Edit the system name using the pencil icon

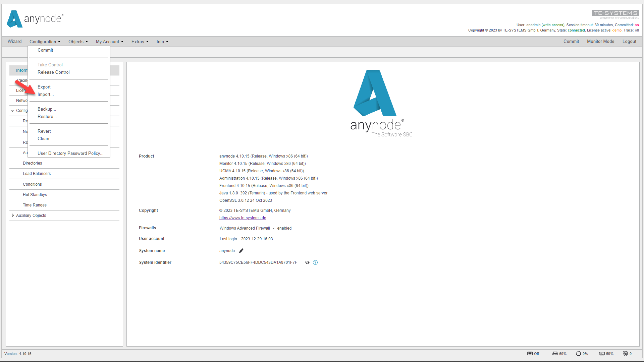(241, 250)
